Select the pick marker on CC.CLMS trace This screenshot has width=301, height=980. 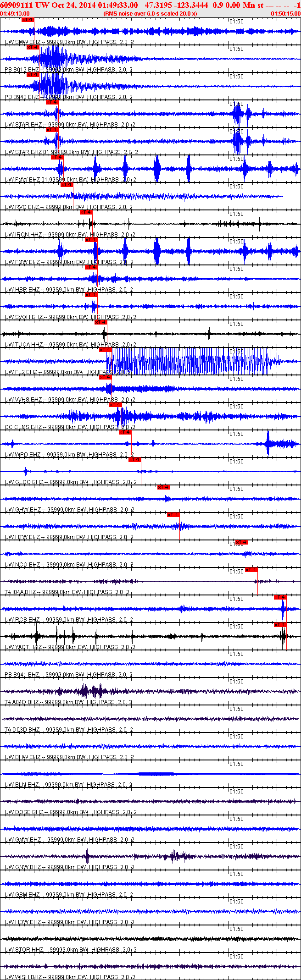(x=116, y=405)
